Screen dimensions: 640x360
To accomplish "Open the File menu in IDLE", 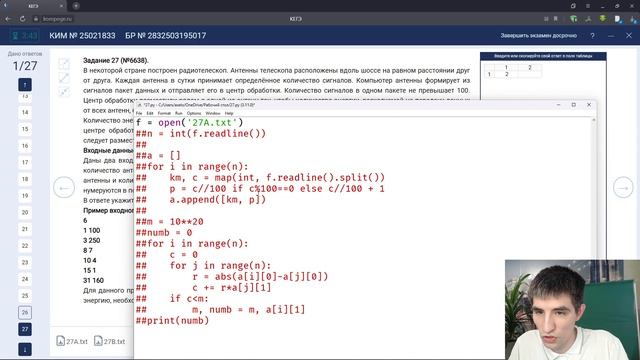I will click(x=139, y=113).
